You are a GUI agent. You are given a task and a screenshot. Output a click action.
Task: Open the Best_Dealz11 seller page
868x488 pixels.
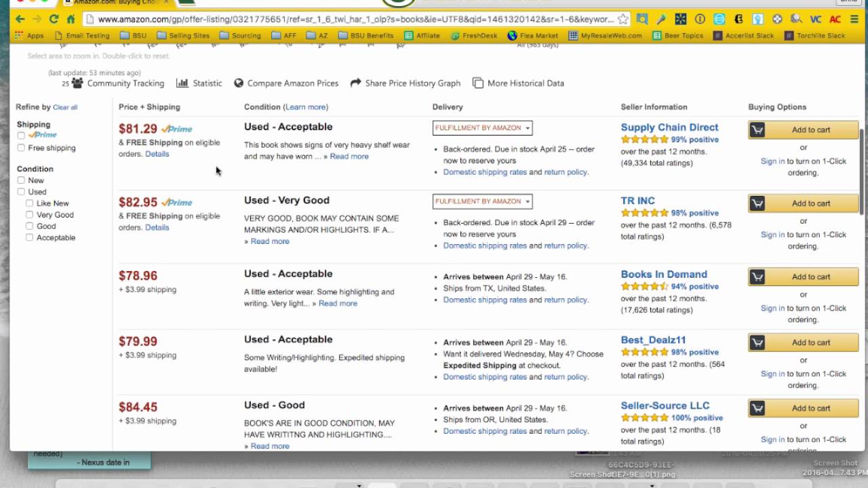(653, 340)
